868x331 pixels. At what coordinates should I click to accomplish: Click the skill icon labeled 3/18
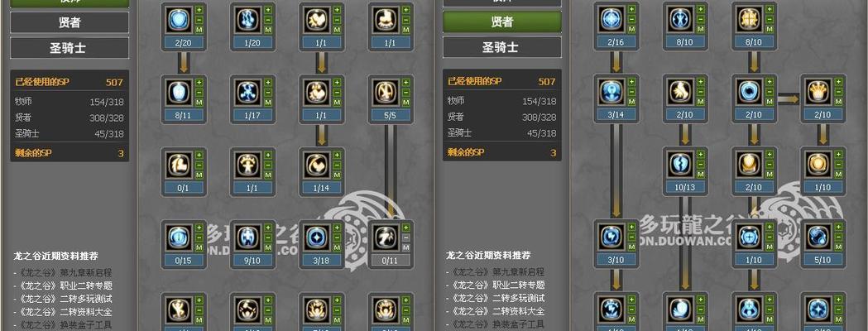317,237
